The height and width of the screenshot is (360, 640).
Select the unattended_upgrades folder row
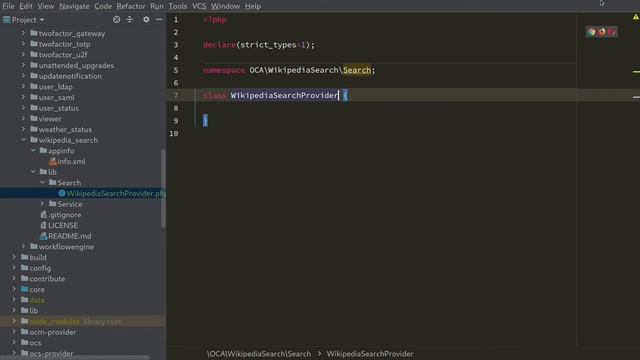pyautogui.click(x=83, y=65)
